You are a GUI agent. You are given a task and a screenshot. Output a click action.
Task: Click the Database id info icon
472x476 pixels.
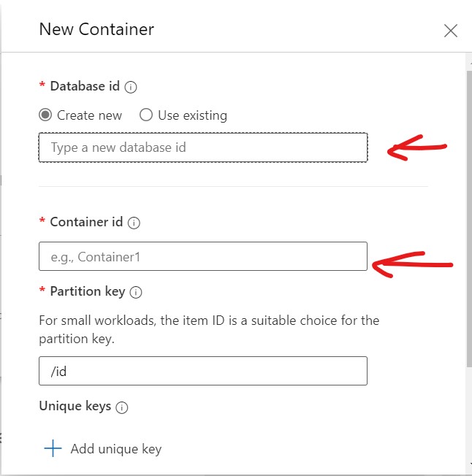pyautogui.click(x=132, y=87)
